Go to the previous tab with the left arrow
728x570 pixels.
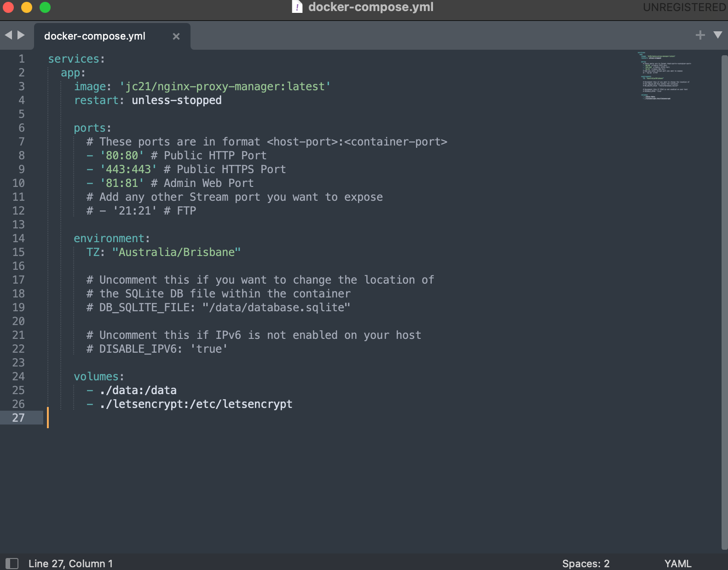click(x=8, y=35)
